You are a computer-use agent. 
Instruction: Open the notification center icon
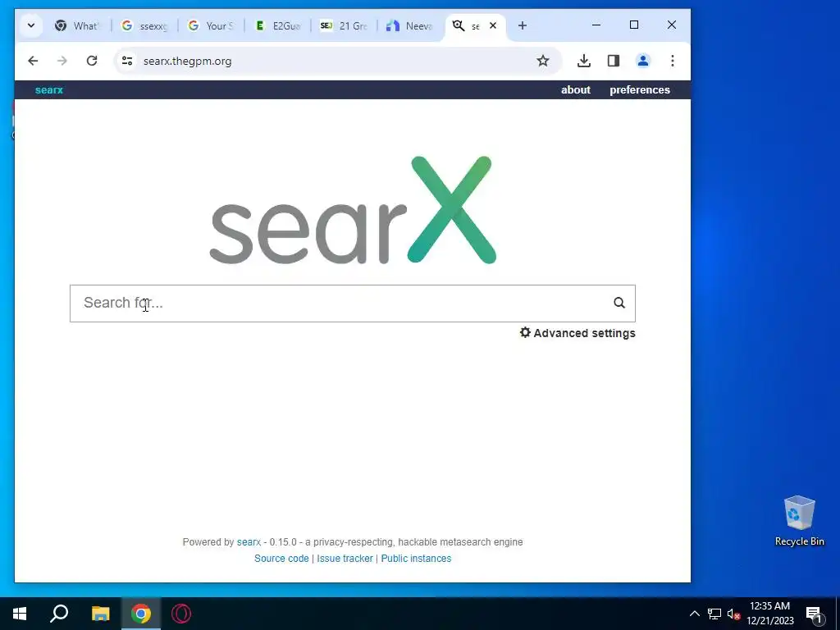pyautogui.click(x=815, y=614)
